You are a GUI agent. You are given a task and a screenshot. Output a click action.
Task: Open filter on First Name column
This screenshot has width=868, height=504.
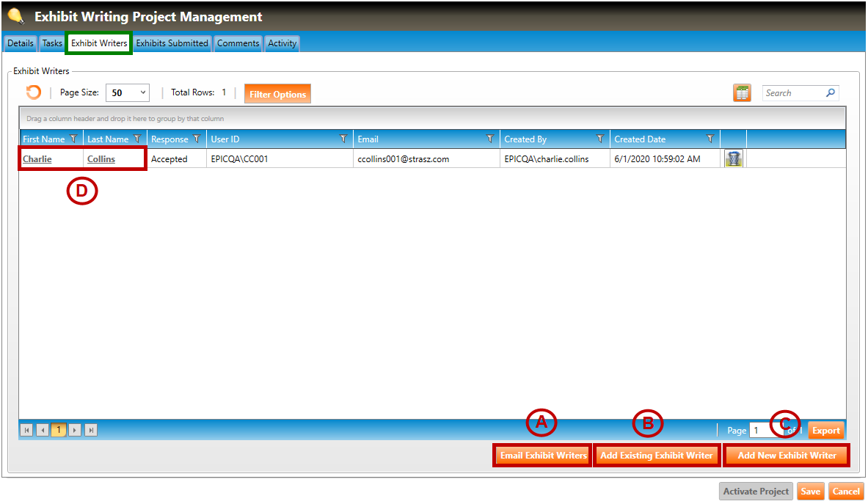(x=73, y=139)
